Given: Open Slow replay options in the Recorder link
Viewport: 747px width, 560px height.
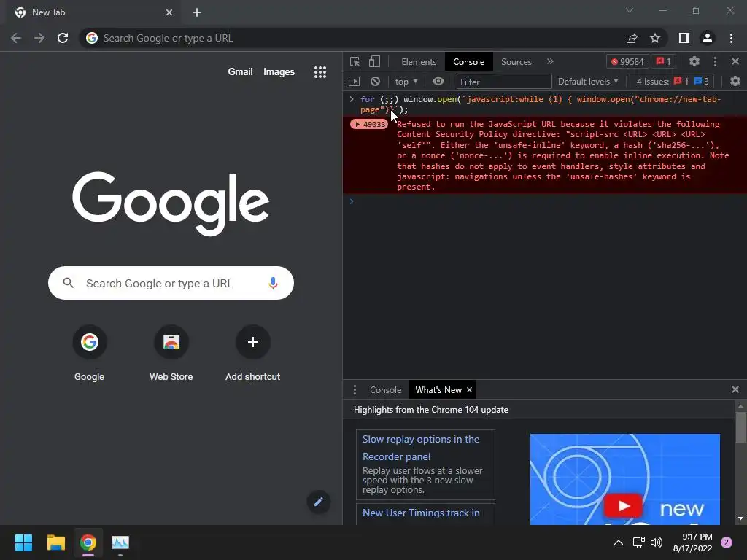Looking at the screenshot, I should (421, 448).
